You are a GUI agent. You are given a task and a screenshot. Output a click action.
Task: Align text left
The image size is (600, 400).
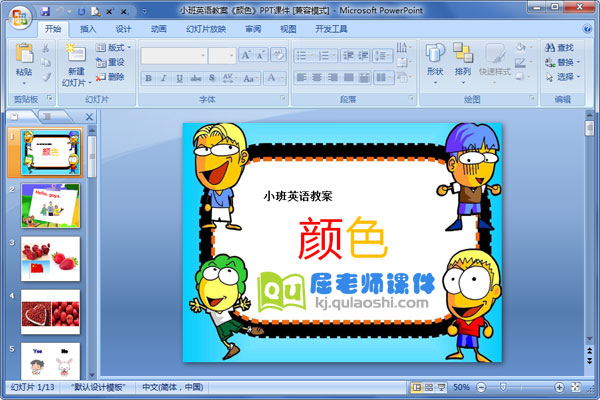[302, 78]
